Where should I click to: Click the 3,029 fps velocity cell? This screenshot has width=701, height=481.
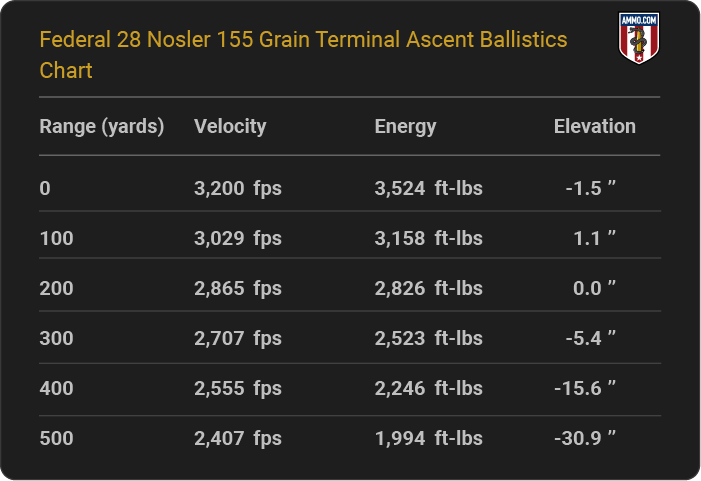(x=238, y=238)
